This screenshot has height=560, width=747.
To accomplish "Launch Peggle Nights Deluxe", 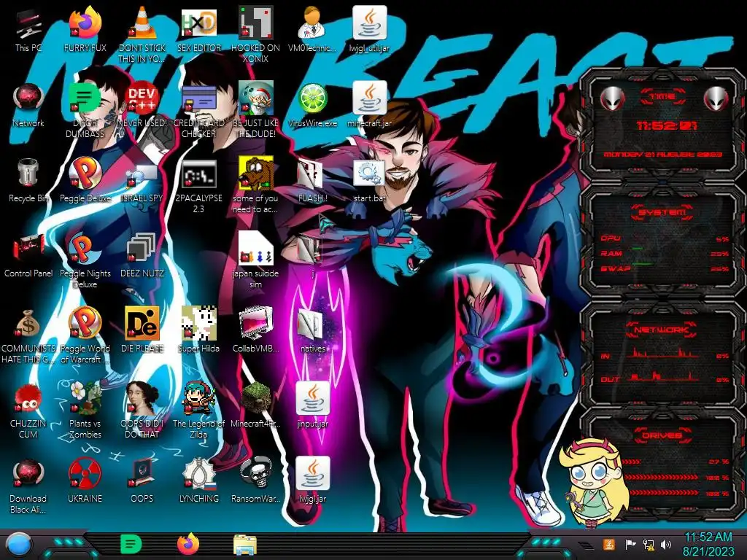I will 85,249.
